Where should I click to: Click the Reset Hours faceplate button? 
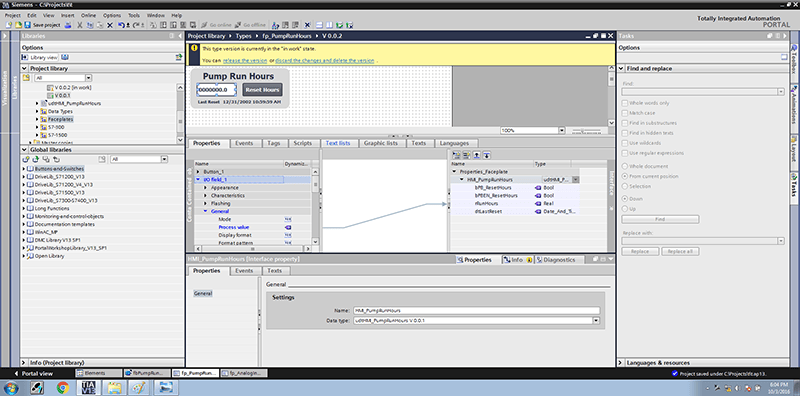pyautogui.click(x=262, y=90)
